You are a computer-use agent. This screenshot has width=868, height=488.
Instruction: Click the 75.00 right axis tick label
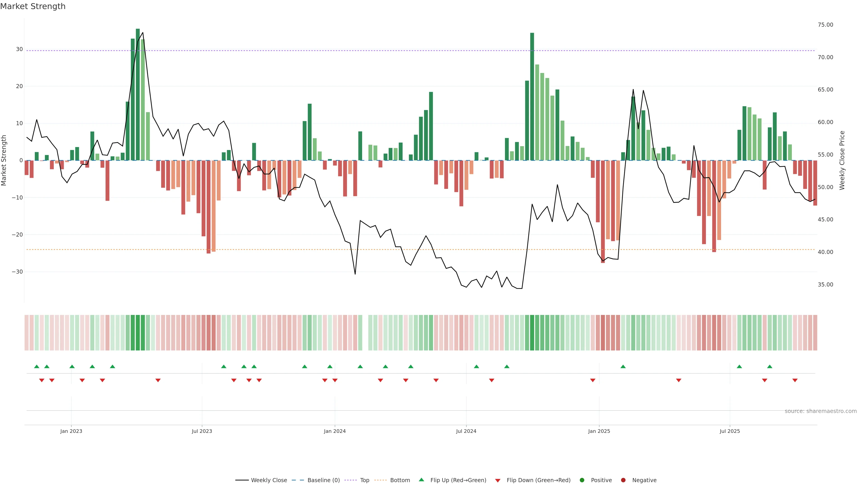[825, 25]
